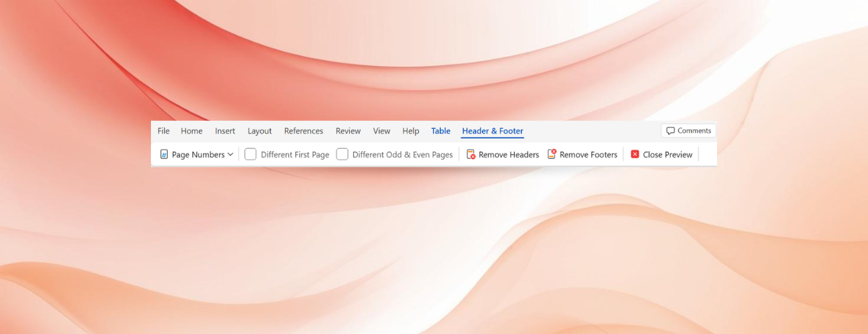Click the Remove Headers icon
This screenshot has width=868, height=334.
[x=471, y=154]
